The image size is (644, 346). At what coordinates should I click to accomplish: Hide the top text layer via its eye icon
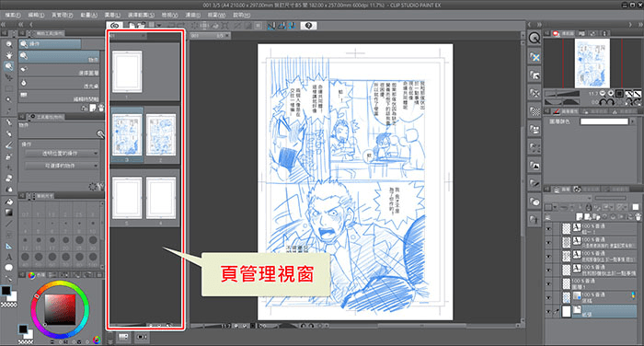(548, 229)
